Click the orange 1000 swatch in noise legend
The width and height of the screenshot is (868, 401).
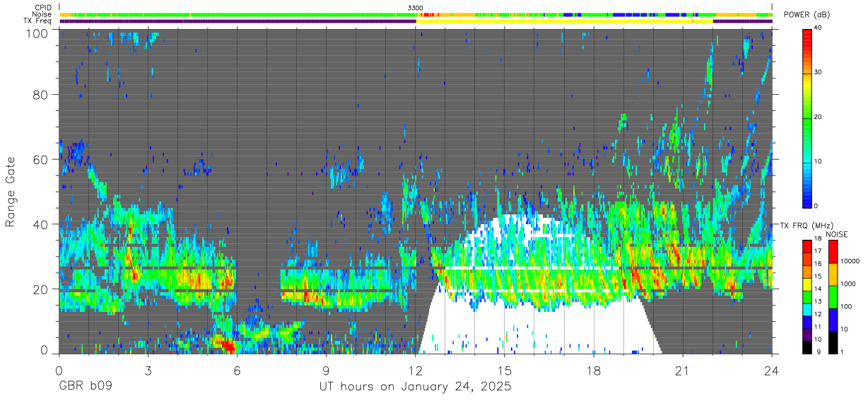click(x=832, y=274)
